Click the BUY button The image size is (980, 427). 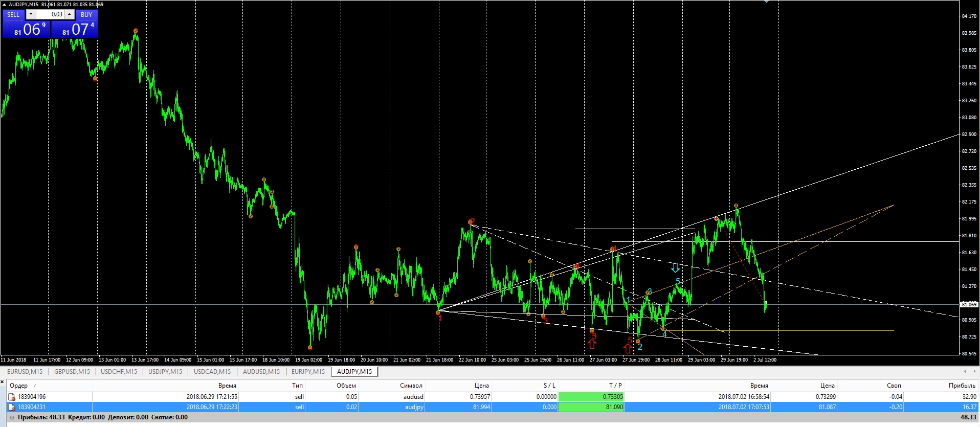86,14
